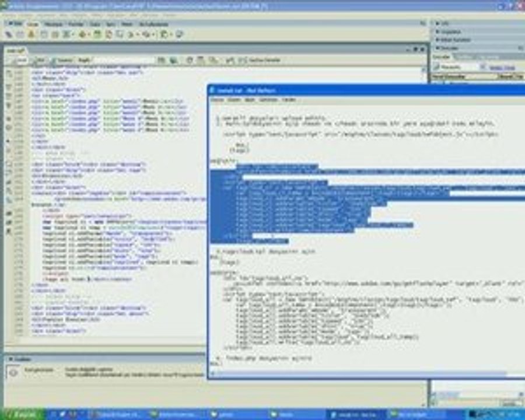The height and width of the screenshot is (420, 525).
Task: Click the Server-Side Include icon
Action: (108, 34)
